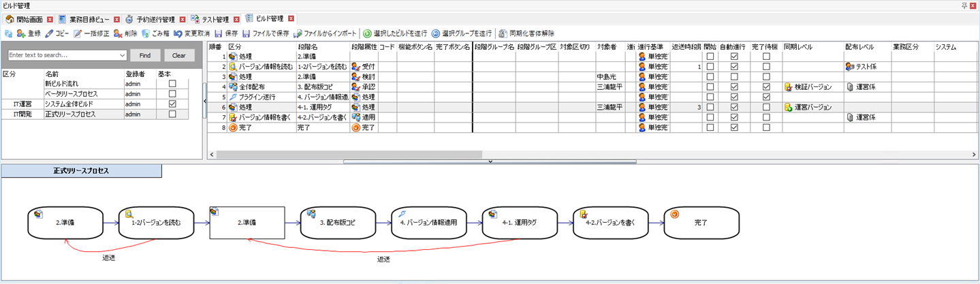Click the 変更取消 (undo changes) icon

[178, 33]
